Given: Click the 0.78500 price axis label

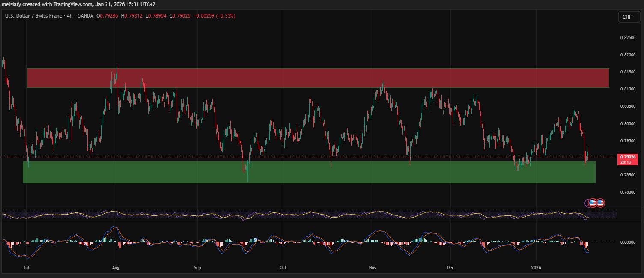Looking at the screenshot, I should (627, 175).
